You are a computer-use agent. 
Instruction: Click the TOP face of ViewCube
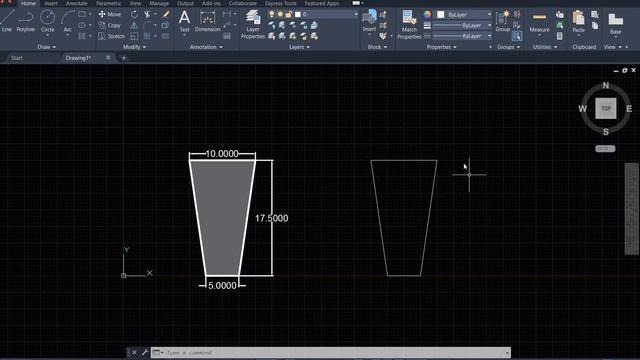click(606, 108)
